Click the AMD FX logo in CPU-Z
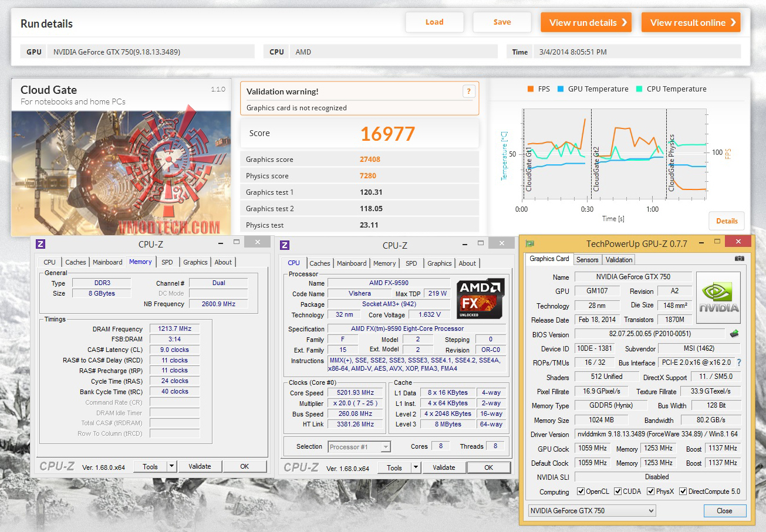This screenshot has height=532, width=766. [481, 298]
